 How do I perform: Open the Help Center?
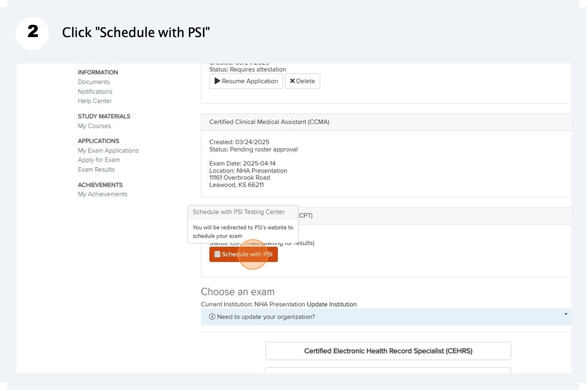coord(95,101)
